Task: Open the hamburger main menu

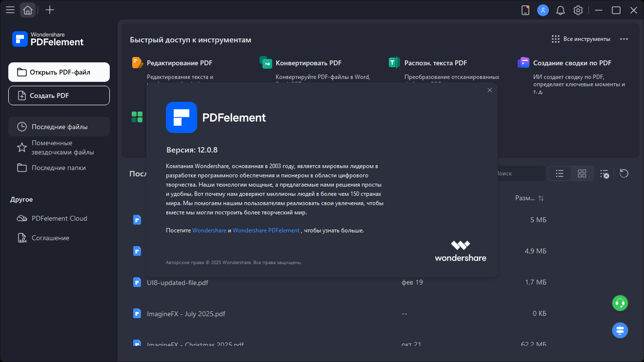Action: [10, 10]
